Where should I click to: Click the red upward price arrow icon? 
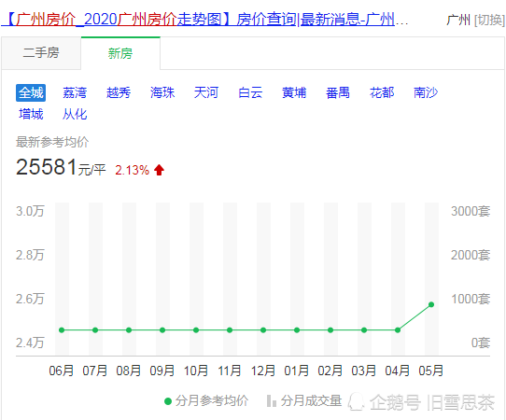pyautogui.click(x=159, y=170)
